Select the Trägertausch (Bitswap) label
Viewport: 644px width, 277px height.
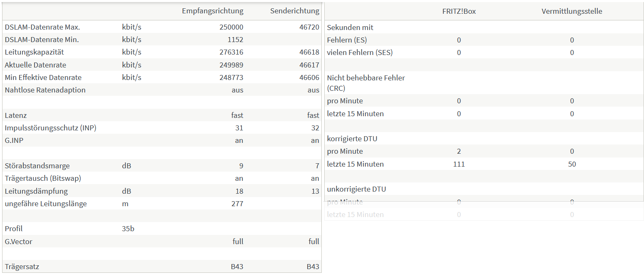click(43, 178)
